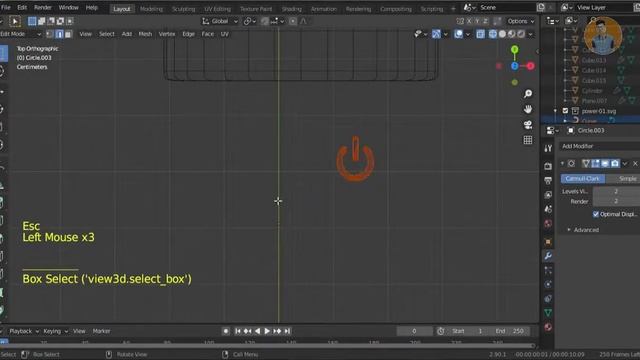Jump to timeline end frame button
The width and height of the screenshot is (640, 360).
coord(287,331)
